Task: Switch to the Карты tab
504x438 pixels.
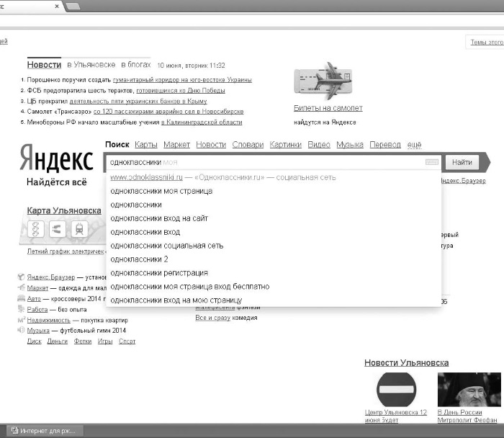Action: pyautogui.click(x=146, y=145)
